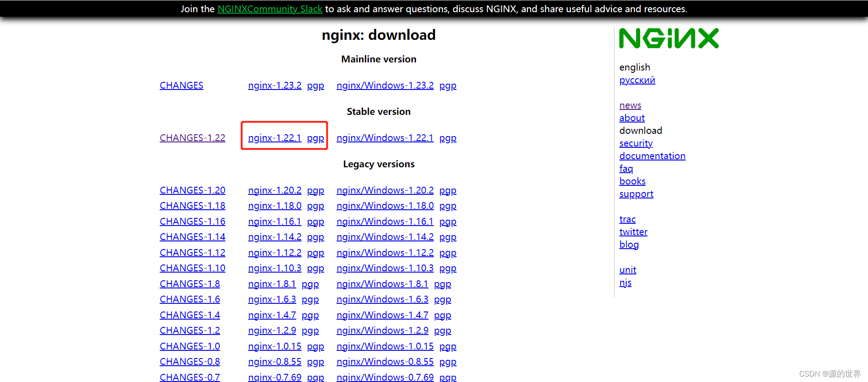Open CHANGES-1.14 link
The height and width of the screenshot is (382, 868).
pos(193,237)
